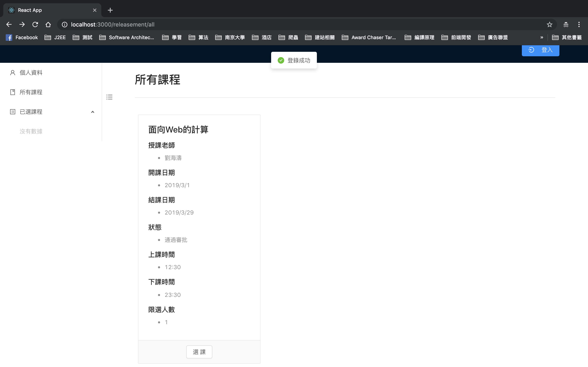The height and width of the screenshot is (367, 588).
Task: Open the Facebook bookmark
Action: [22, 37]
